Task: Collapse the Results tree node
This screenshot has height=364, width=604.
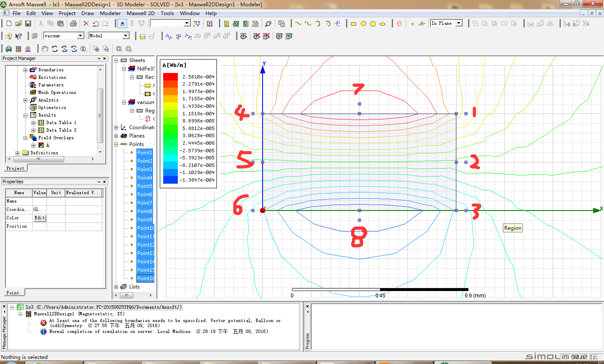Action: click(x=25, y=115)
